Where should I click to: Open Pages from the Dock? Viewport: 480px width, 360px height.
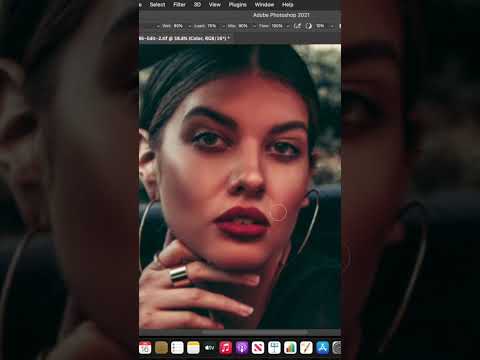(x=306, y=348)
